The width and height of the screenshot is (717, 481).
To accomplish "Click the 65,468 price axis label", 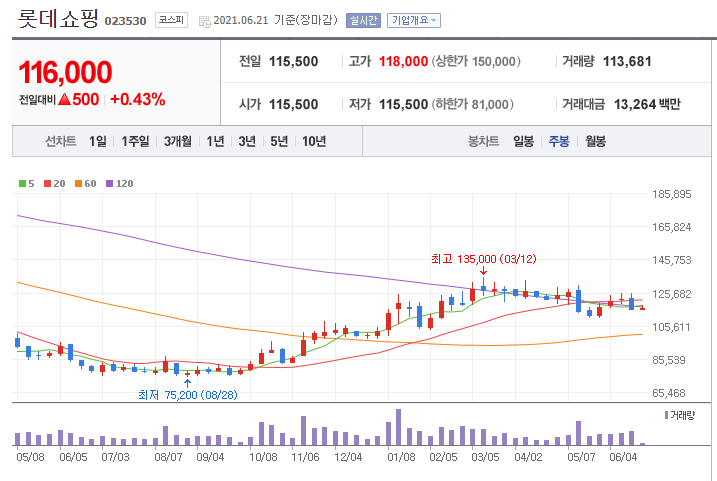I will pyautogui.click(x=669, y=393).
